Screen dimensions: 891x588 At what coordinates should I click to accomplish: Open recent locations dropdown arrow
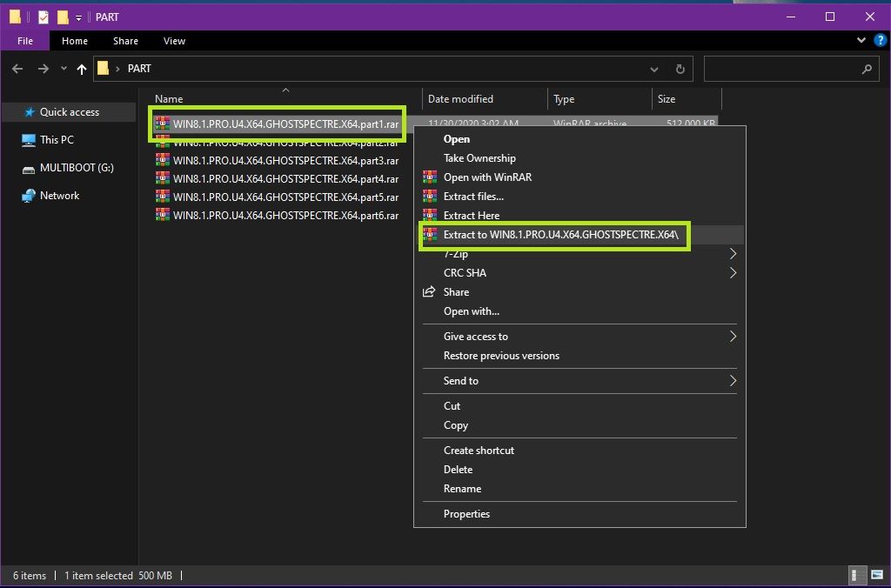[x=64, y=69]
